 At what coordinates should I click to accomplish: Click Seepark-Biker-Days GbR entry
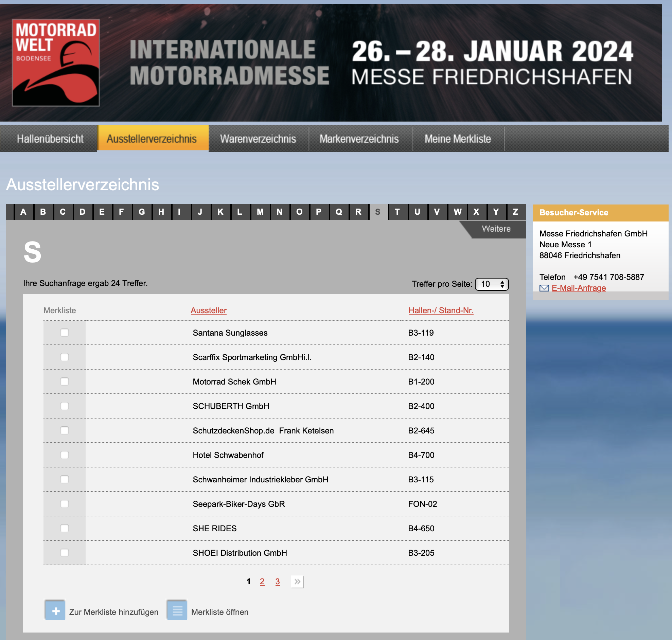click(239, 504)
